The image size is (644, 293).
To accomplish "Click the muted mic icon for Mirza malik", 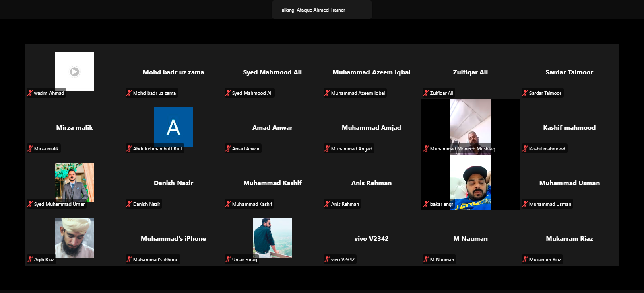I will 30,149.
